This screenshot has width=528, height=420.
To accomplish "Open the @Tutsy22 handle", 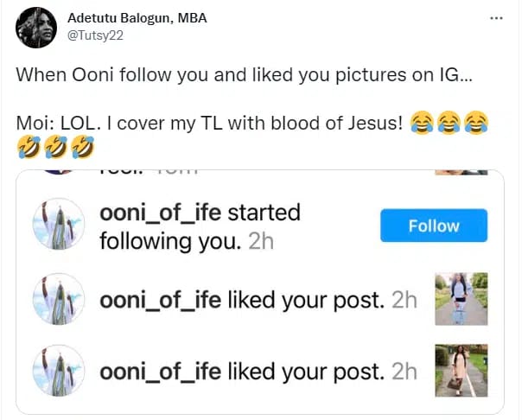I will (90, 36).
